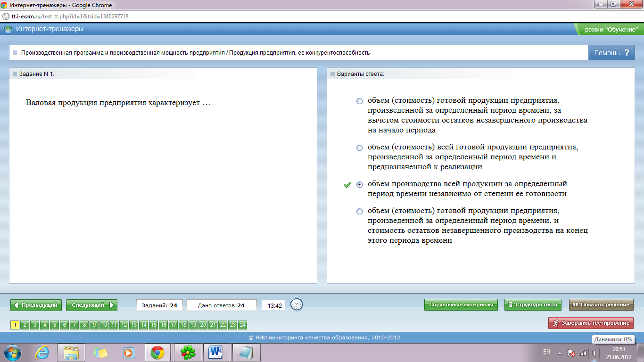The image size is (644, 362).
Task: Click the "Дано ответов: 24" counter
Action: [x=221, y=305]
